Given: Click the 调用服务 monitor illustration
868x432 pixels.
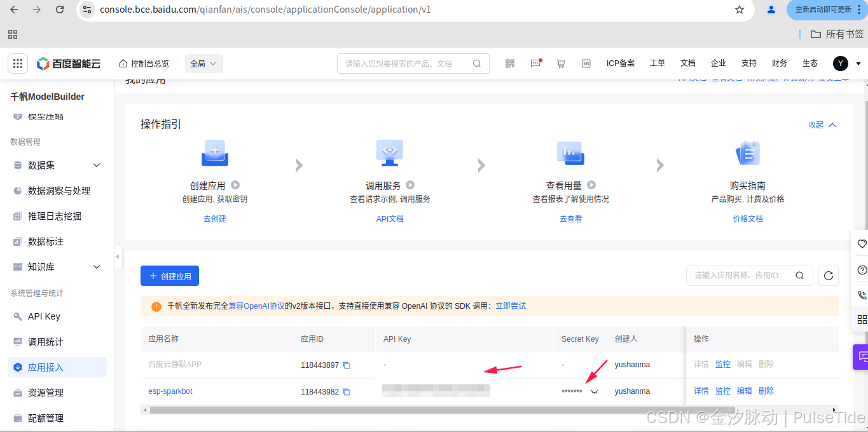Looking at the screenshot, I should 390,153.
